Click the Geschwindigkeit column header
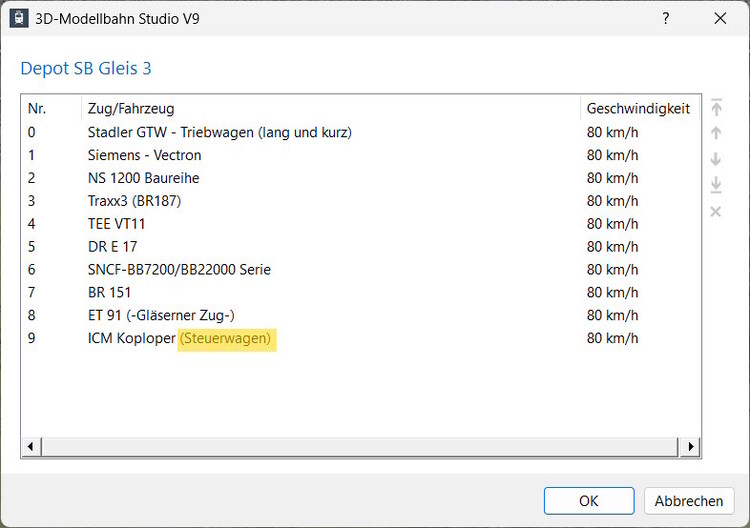This screenshot has height=528, width=750. click(x=638, y=108)
